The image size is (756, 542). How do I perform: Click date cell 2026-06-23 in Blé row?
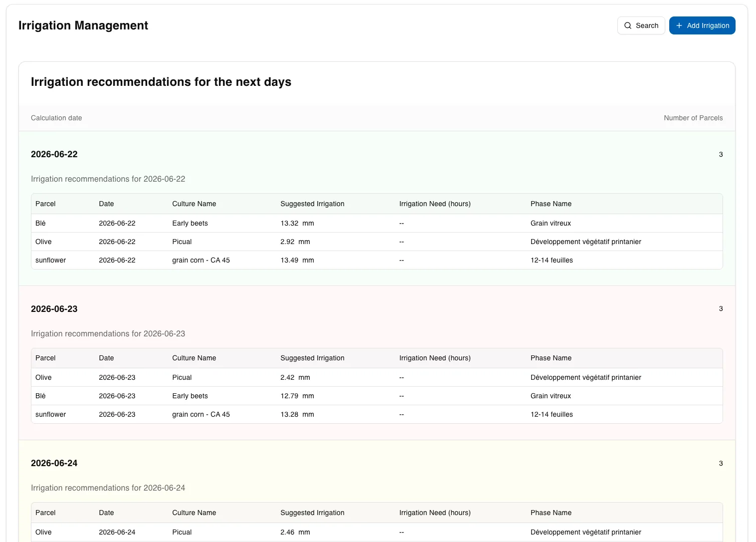point(117,396)
